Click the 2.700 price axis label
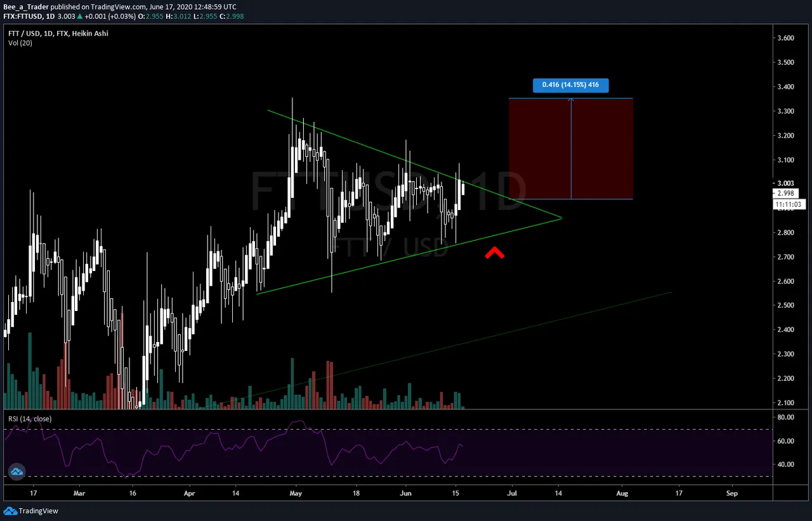Viewport: 812px width, 521px height. point(785,257)
